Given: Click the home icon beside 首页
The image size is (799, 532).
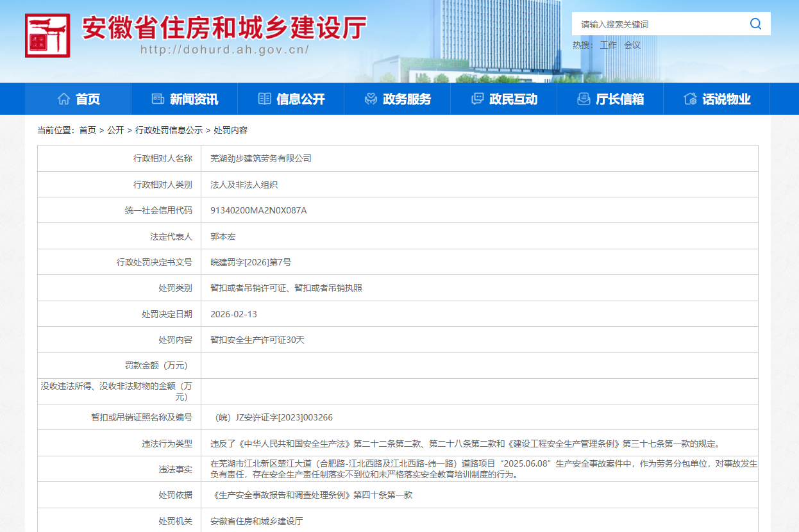Looking at the screenshot, I should click(x=63, y=99).
